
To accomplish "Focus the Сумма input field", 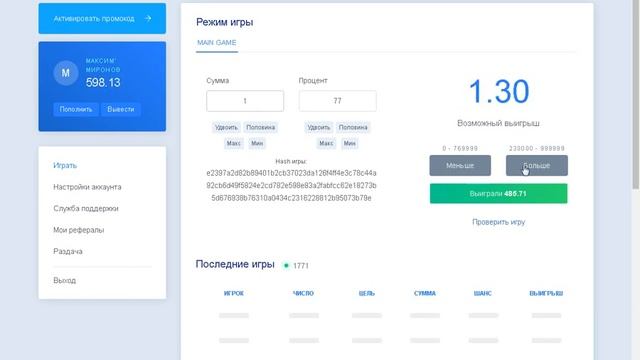I will pyautogui.click(x=245, y=101).
